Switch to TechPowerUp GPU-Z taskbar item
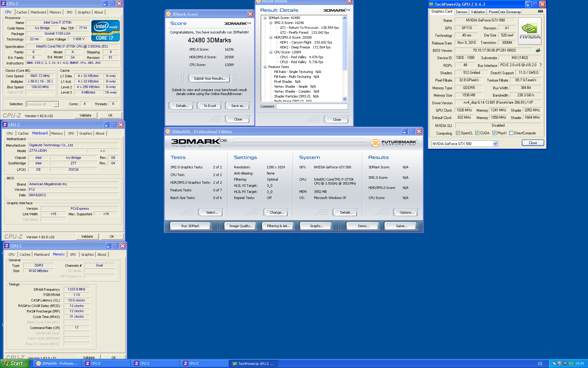The width and height of the screenshot is (588, 368). point(254,363)
